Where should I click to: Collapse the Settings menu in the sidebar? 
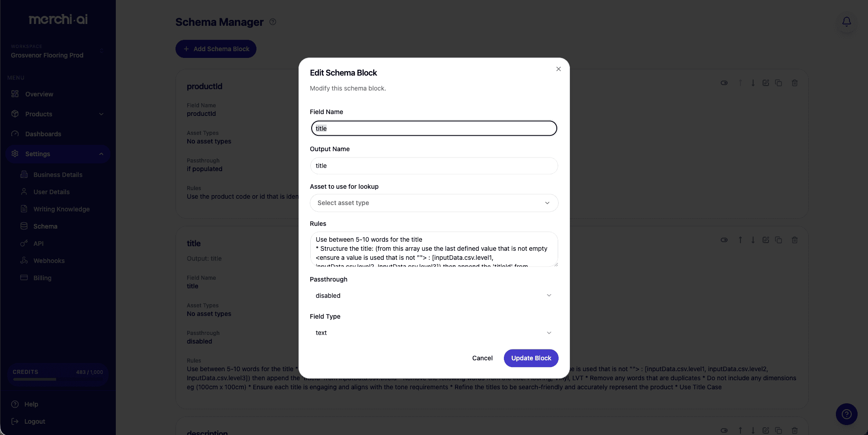coord(58,154)
